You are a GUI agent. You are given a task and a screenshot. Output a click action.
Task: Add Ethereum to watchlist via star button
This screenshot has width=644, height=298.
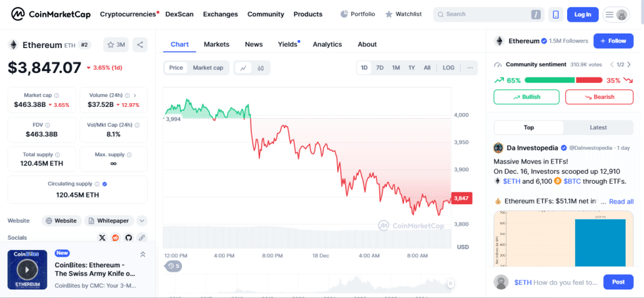coord(116,45)
